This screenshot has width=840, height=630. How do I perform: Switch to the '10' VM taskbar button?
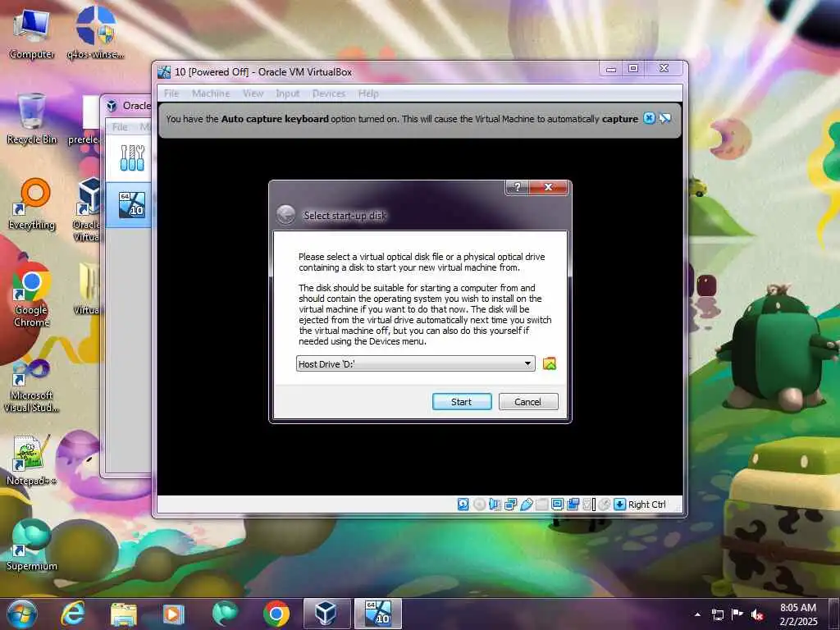pos(377,614)
